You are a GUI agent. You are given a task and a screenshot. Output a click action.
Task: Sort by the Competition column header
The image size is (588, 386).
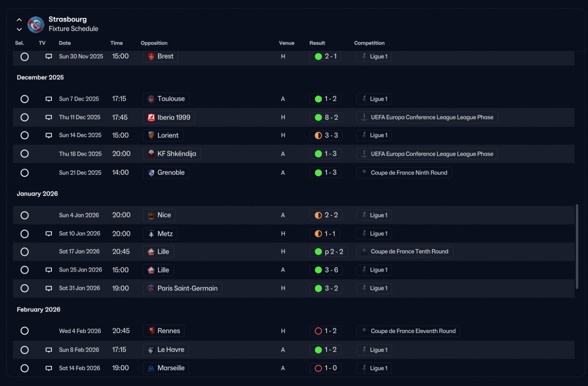tap(369, 43)
